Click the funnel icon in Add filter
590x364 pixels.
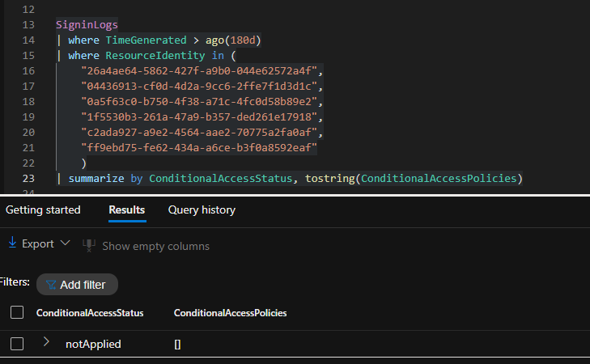click(x=52, y=285)
